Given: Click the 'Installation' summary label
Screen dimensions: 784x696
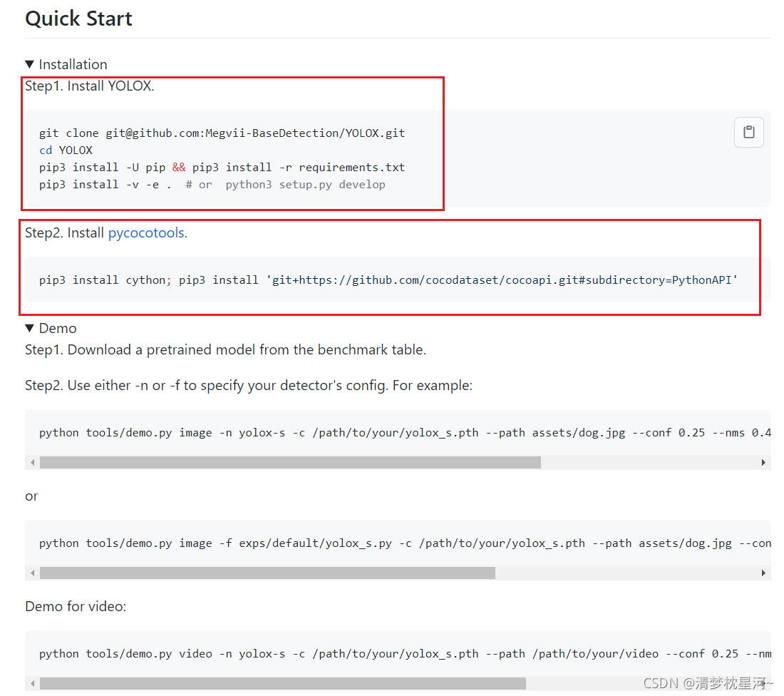Looking at the screenshot, I should click(73, 65).
